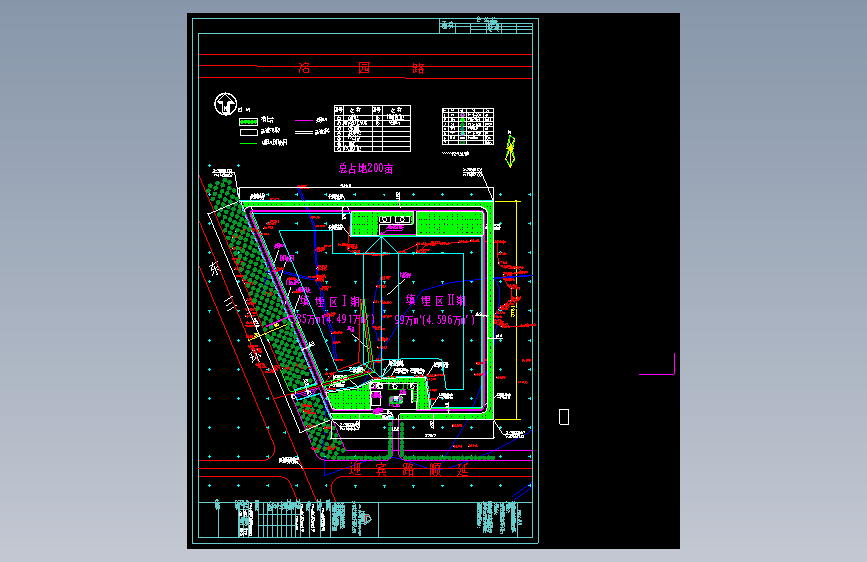Click the plant schedule table with colored symbols
This screenshot has height=562, width=867.
468,126
